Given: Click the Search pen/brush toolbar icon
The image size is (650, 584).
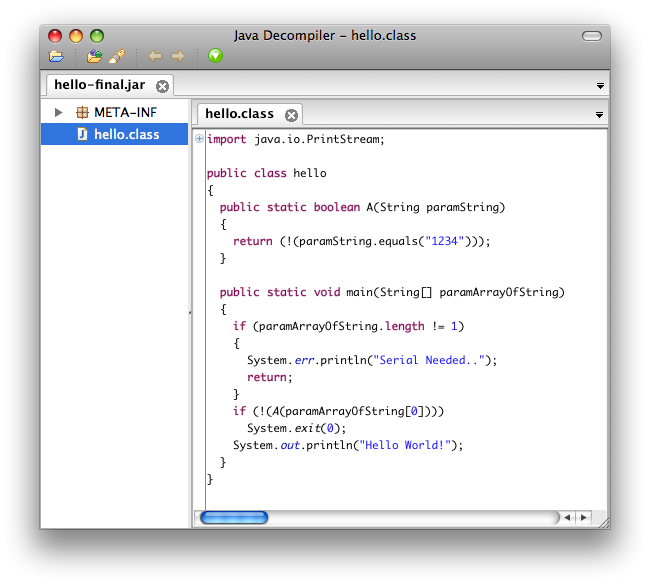Looking at the screenshot, I should tap(117, 56).
